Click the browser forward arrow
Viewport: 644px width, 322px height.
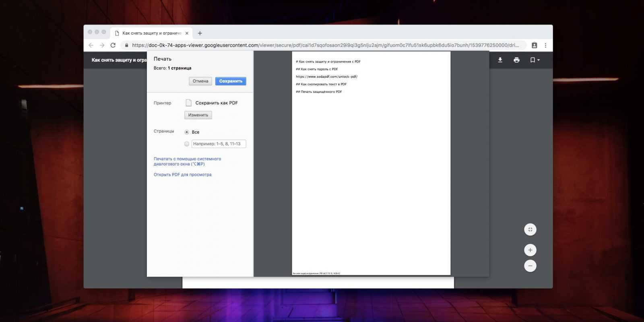pyautogui.click(x=102, y=45)
